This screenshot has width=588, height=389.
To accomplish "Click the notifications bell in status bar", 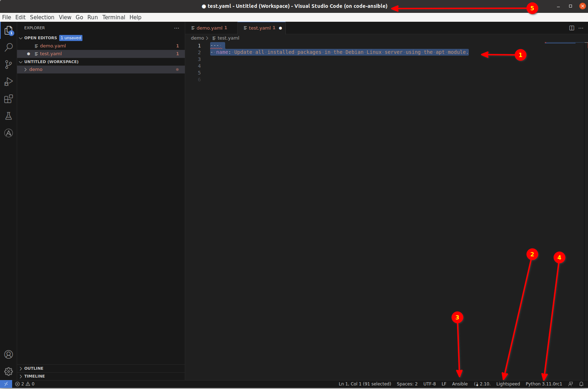I will [581, 384].
